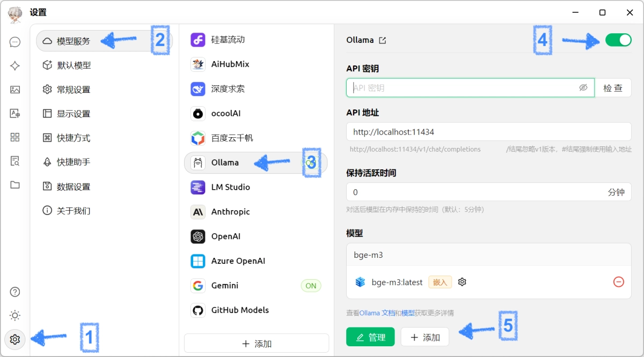Viewport: 644px width, 357px height.
Task: Select the 硅基流动 provider
Action: (x=256, y=40)
